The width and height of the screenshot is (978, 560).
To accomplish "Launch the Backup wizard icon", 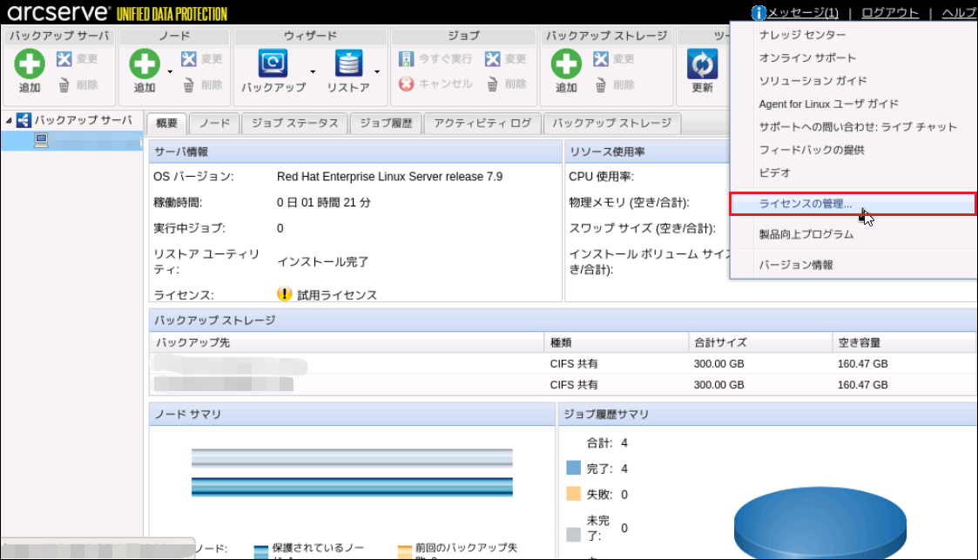I will point(273,64).
